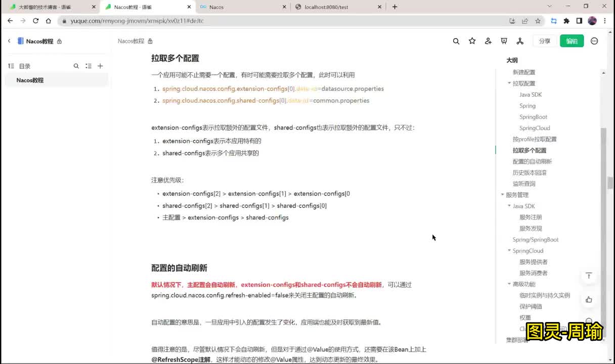615x364 pixels.
Task: Bookmark this page with the address-bar star
Action: (538, 21)
